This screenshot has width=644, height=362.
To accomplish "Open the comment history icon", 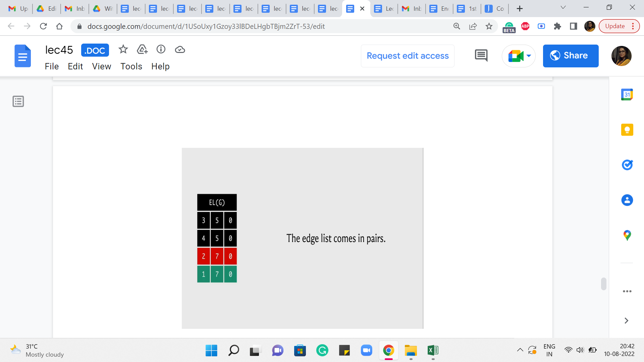I will click(481, 56).
